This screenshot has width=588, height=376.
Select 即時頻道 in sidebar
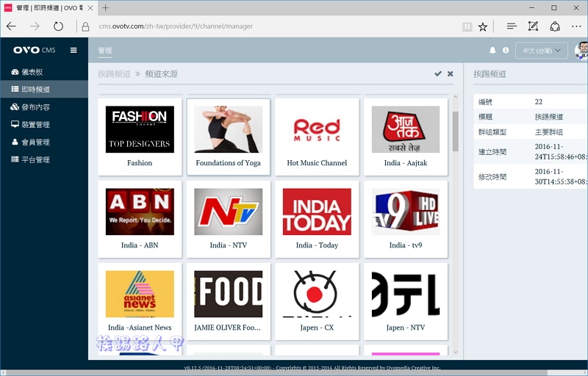point(44,89)
